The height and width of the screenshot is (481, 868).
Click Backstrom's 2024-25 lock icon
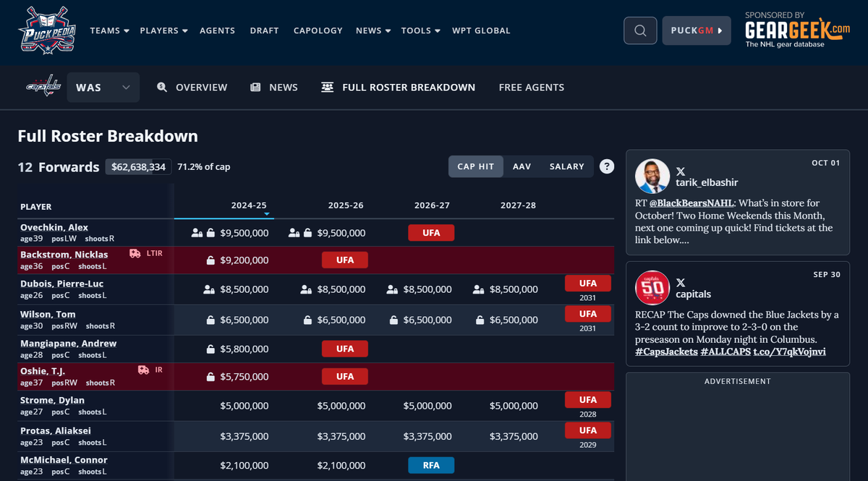pyautogui.click(x=210, y=260)
